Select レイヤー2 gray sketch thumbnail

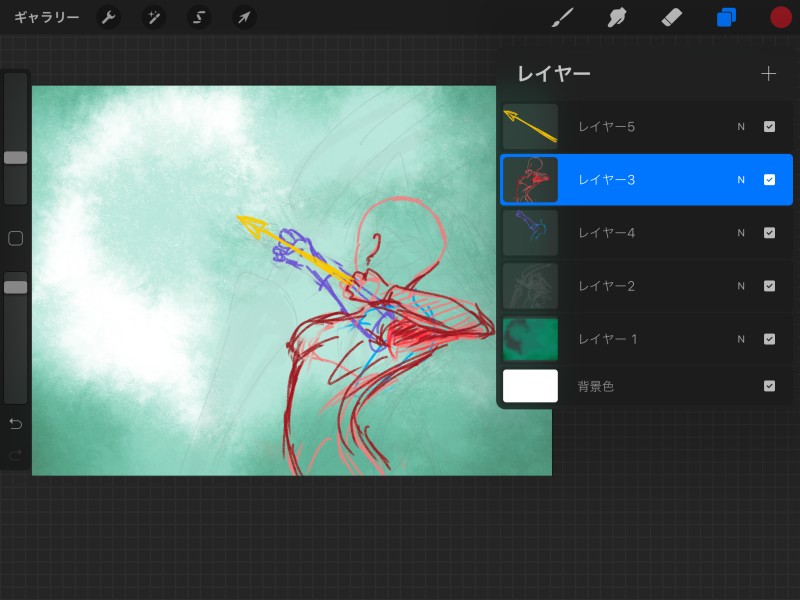530,286
